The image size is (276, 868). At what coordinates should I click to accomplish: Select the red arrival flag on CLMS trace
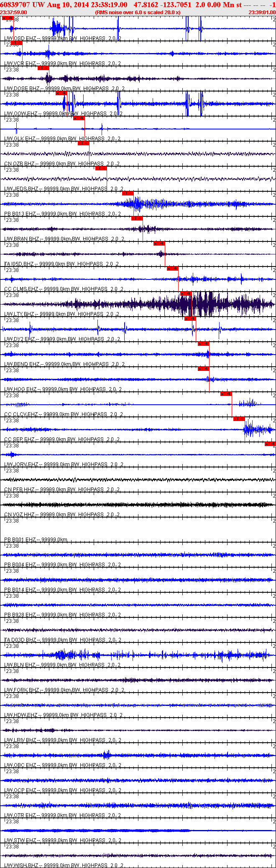tap(172, 269)
